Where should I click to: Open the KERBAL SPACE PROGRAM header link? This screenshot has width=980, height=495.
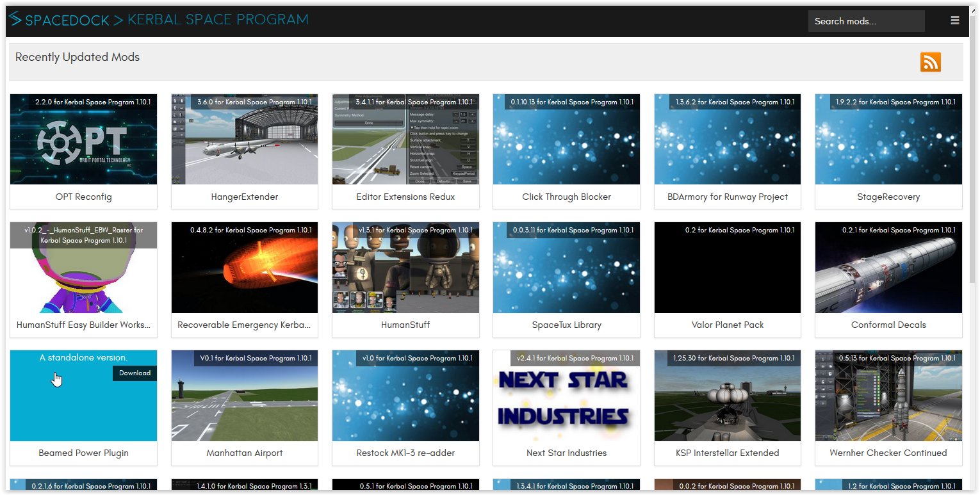pos(218,20)
